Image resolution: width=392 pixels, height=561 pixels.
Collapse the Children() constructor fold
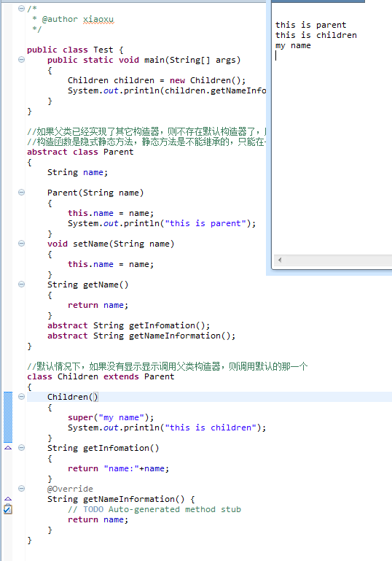point(21,397)
